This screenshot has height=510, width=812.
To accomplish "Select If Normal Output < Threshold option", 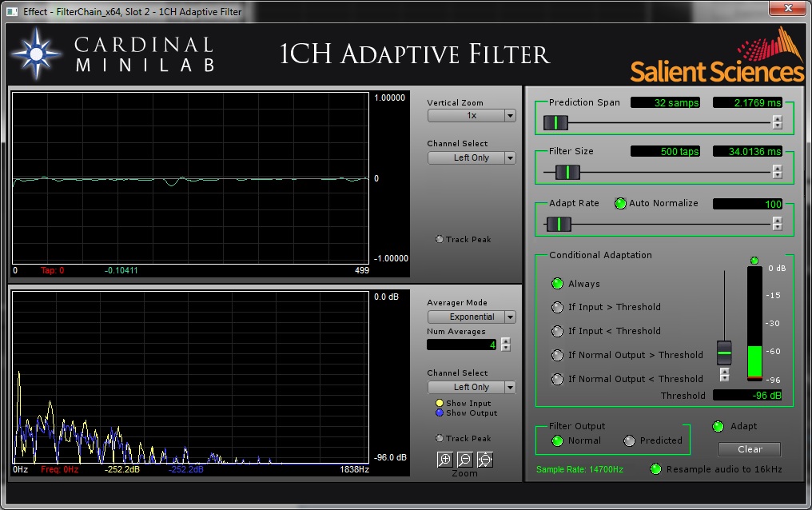I will (x=557, y=379).
